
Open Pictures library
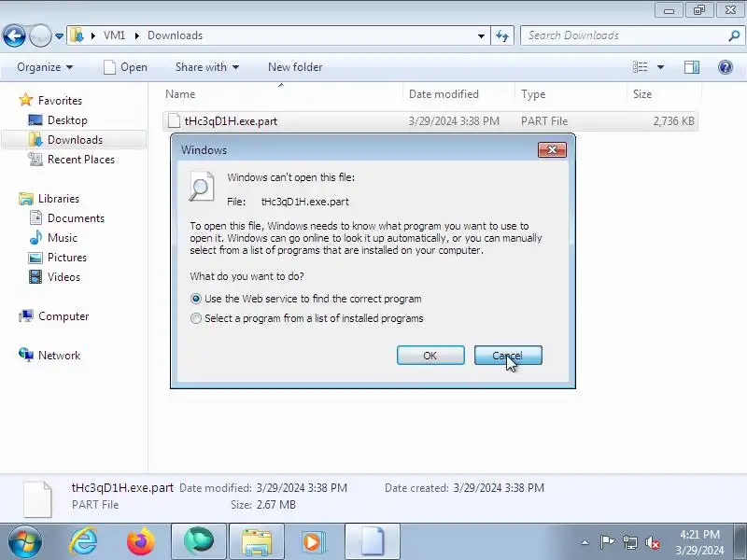[58, 258]
